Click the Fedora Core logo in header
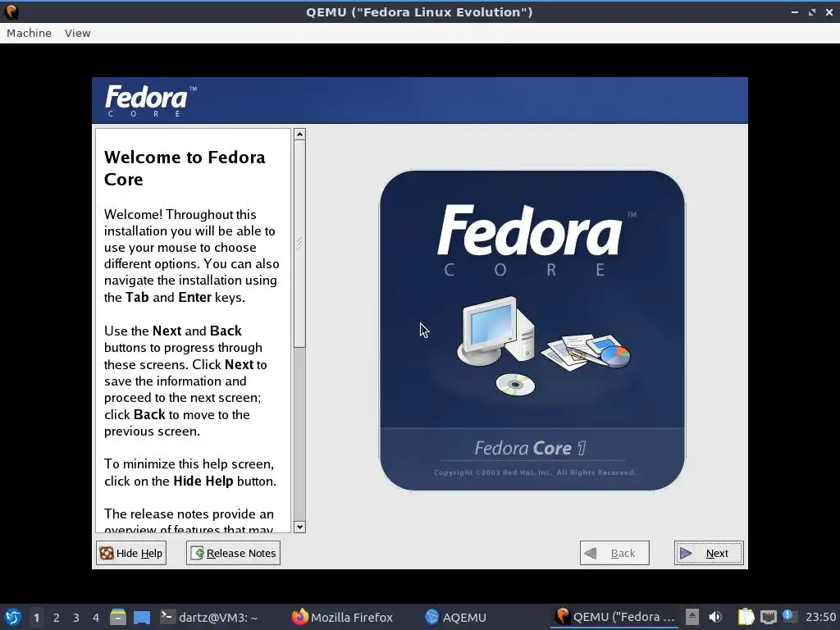Viewport: 840px width, 630px height. [x=151, y=100]
